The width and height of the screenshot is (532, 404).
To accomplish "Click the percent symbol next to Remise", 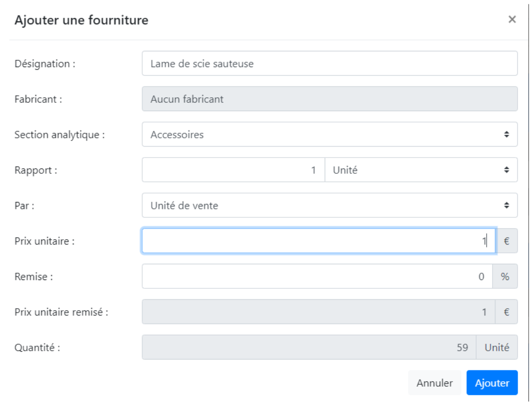I will (x=505, y=277).
